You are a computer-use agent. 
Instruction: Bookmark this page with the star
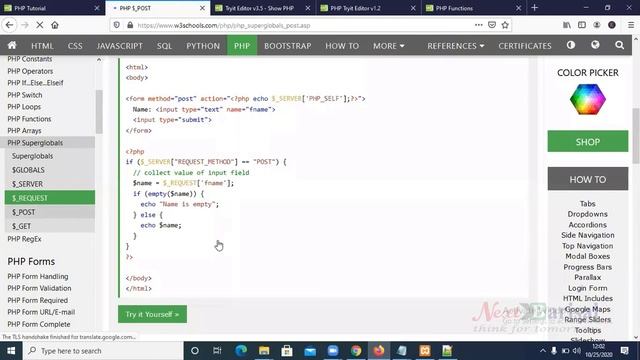pyautogui.click(x=505, y=25)
